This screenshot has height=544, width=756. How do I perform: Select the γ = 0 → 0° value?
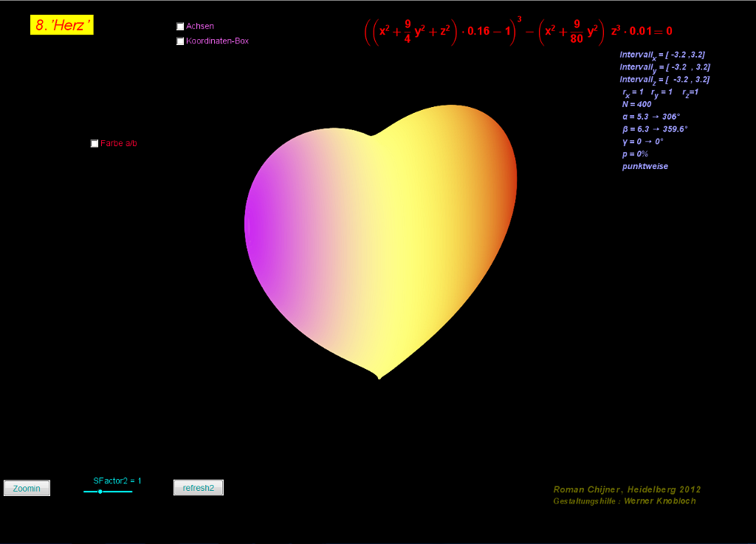(643, 142)
